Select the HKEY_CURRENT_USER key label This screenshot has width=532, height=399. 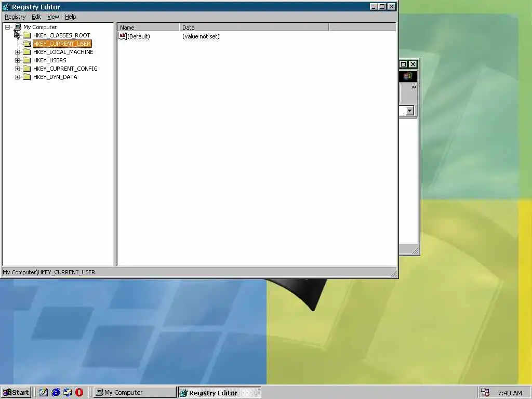(x=62, y=44)
